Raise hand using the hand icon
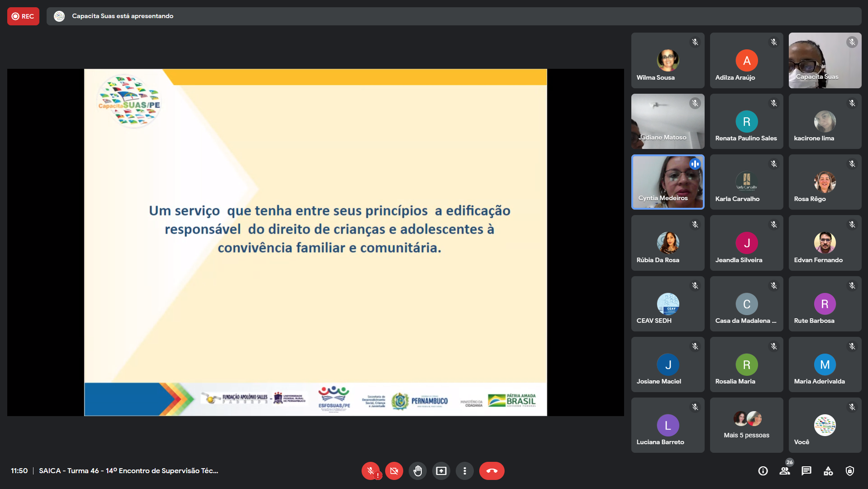 pyautogui.click(x=417, y=471)
